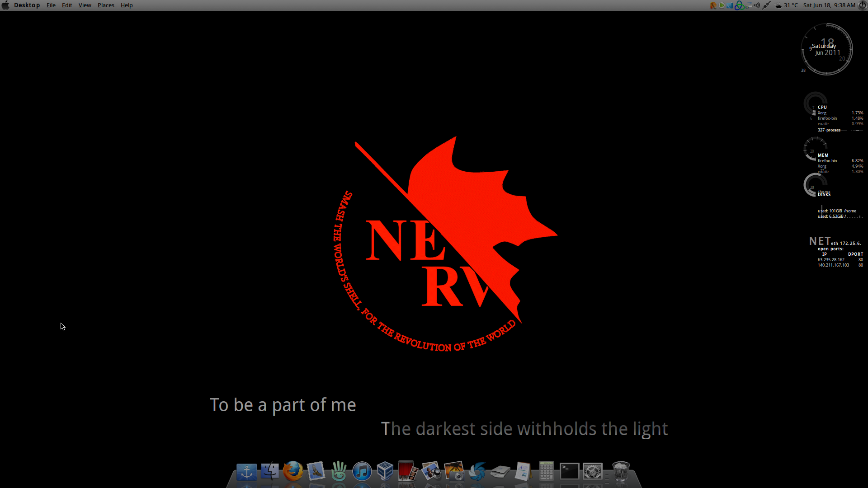868x488 pixels.
Task: Click the blue box cursor tray icon
Action: pyautogui.click(x=730, y=5)
